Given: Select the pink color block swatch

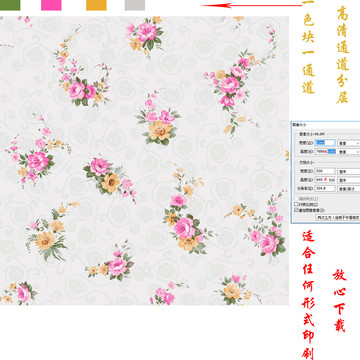Looking at the screenshot, I should coord(51,5).
